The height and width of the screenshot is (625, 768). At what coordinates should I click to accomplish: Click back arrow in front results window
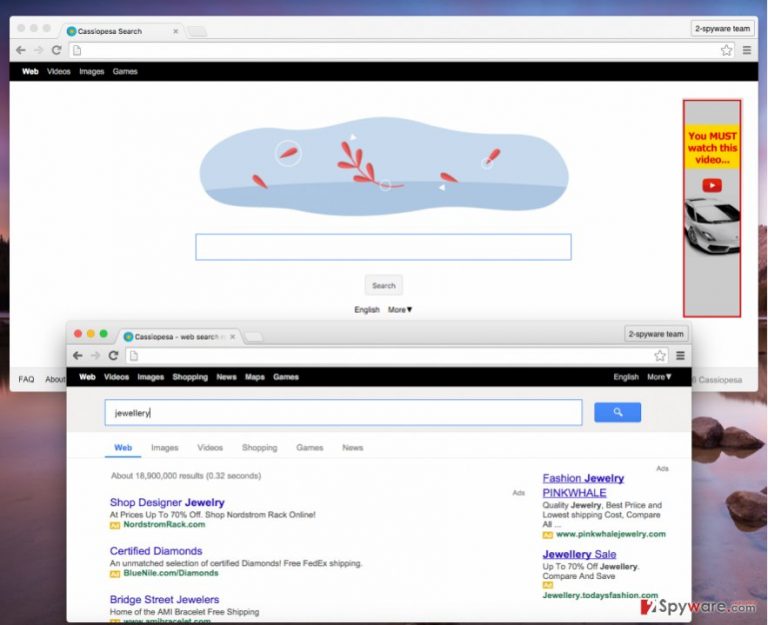(77, 356)
